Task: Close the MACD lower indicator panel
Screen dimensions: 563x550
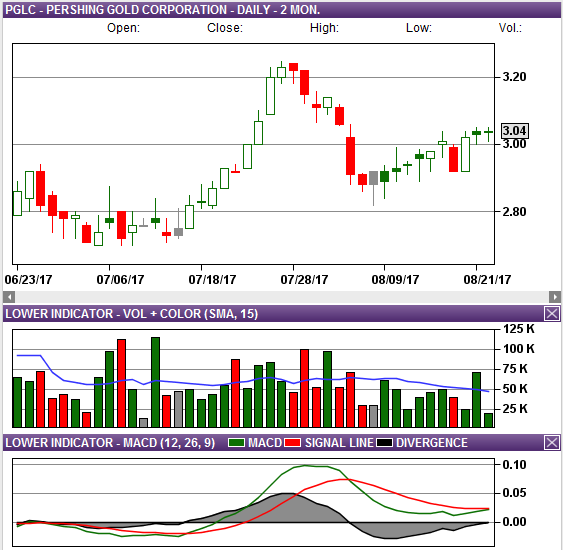Action: (x=552, y=442)
